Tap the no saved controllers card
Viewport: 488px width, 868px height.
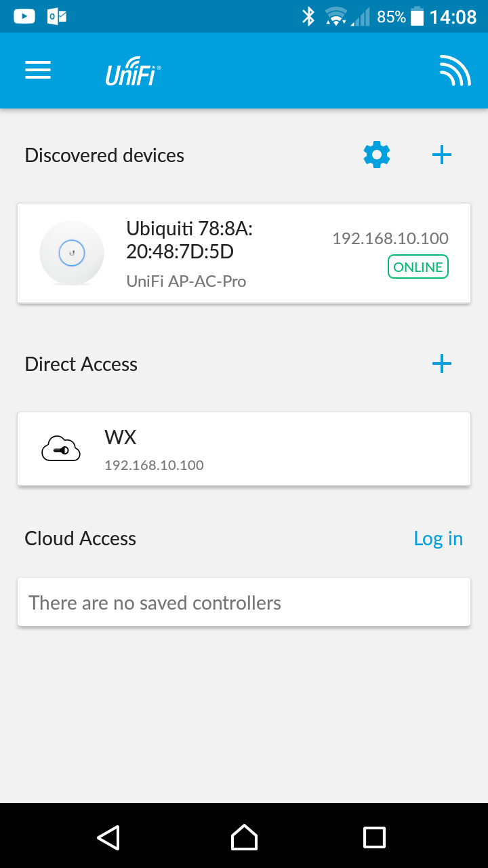point(244,602)
